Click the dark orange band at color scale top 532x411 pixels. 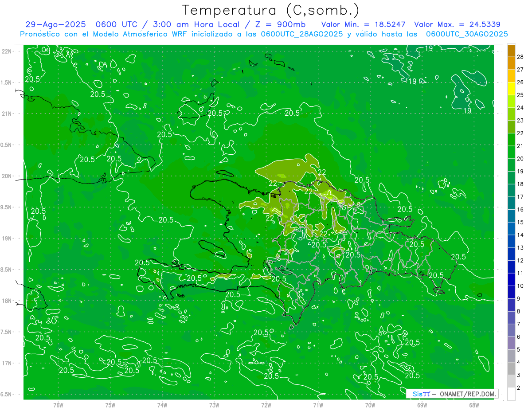[x=511, y=50]
